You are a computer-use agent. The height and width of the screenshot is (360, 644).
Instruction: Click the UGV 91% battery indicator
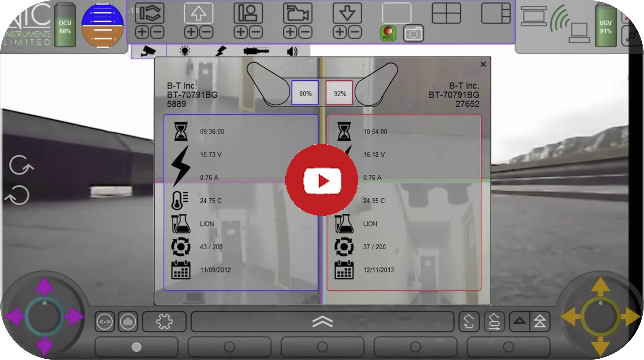click(605, 25)
